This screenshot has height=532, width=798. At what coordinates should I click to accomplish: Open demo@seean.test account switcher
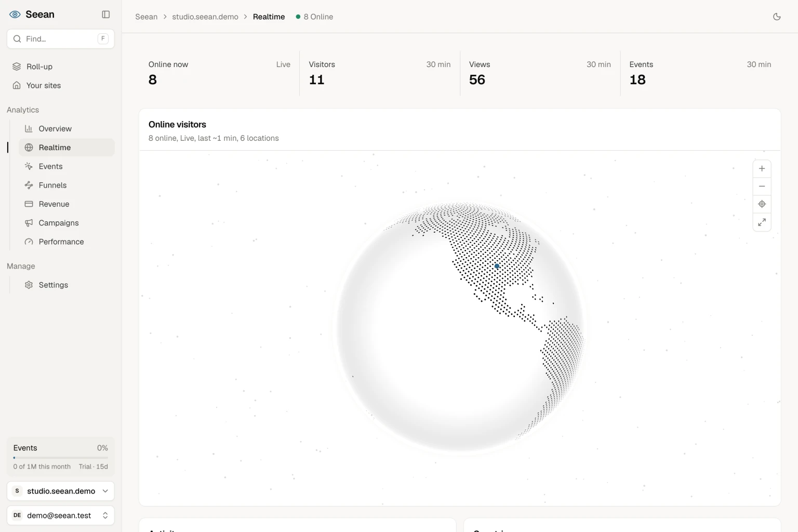point(61,515)
